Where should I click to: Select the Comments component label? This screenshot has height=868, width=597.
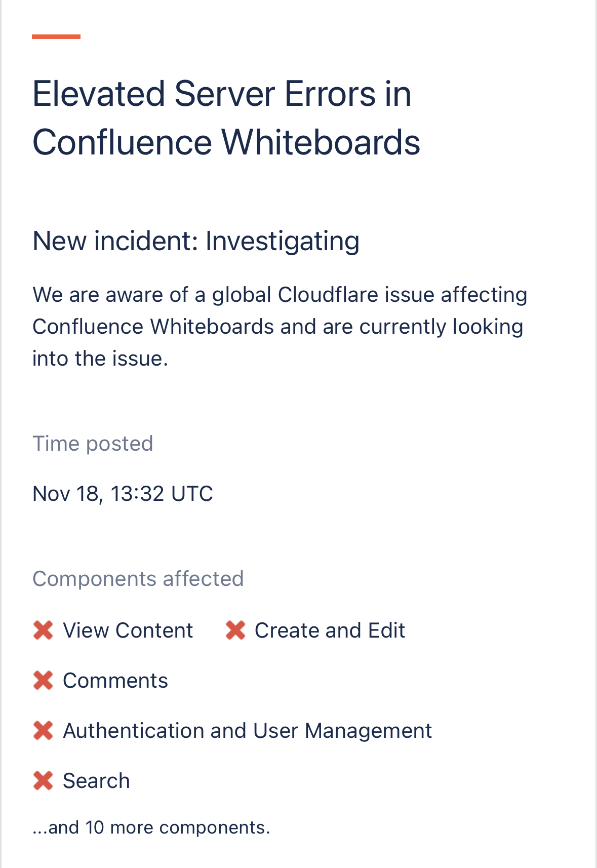point(115,681)
